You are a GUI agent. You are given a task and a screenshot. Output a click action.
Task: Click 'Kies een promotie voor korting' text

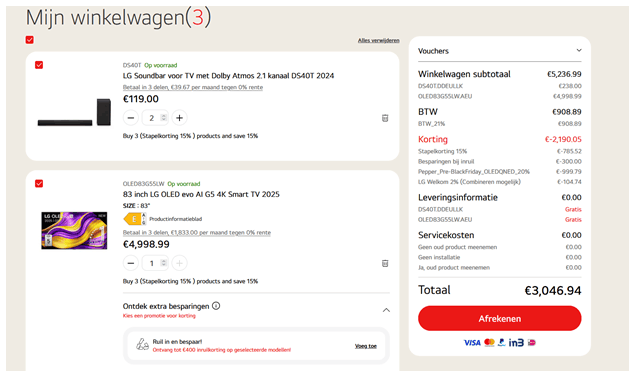click(x=159, y=316)
